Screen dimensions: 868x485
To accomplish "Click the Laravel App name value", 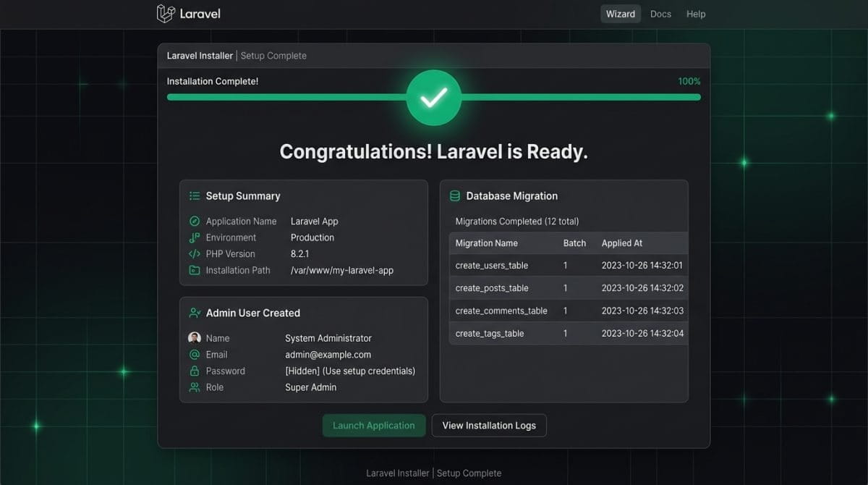I will tap(315, 222).
